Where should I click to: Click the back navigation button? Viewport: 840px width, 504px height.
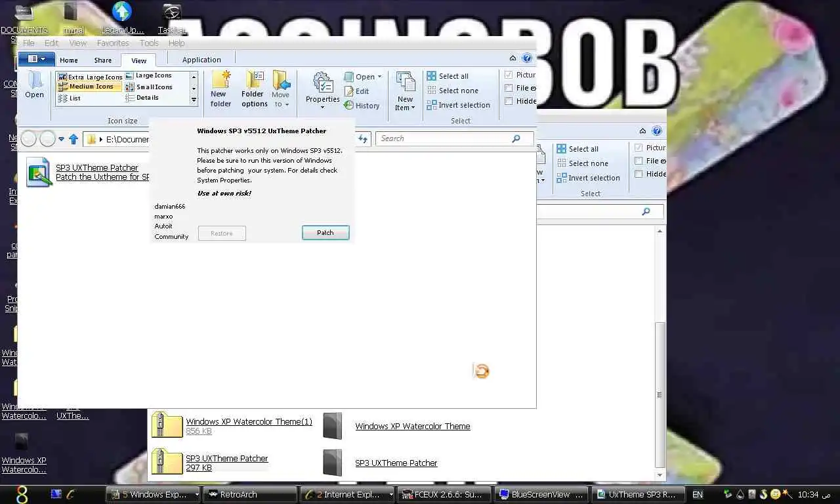(x=29, y=138)
